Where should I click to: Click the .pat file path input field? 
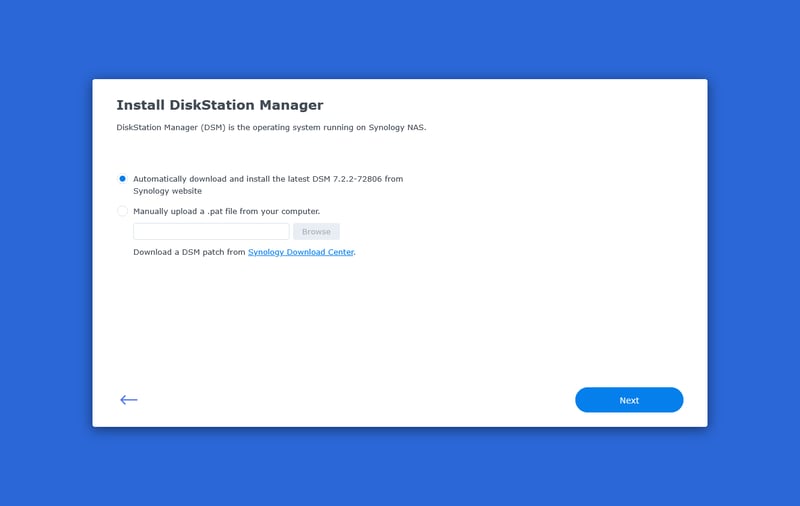[211, 232]
